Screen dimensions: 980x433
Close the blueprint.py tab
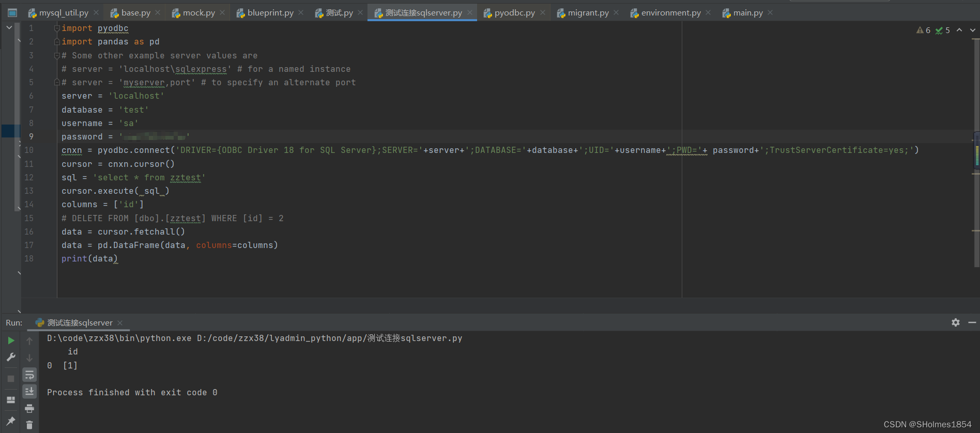point(301,13)
